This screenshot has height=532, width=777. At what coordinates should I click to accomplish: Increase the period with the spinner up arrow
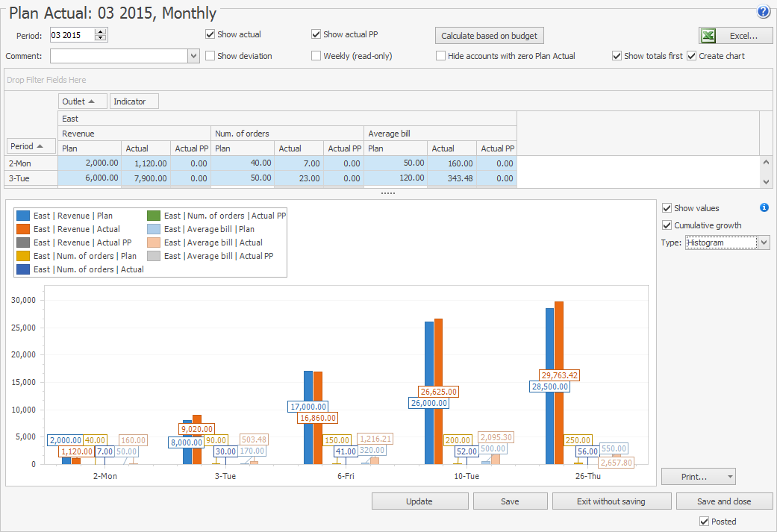[x=101, y=32]
